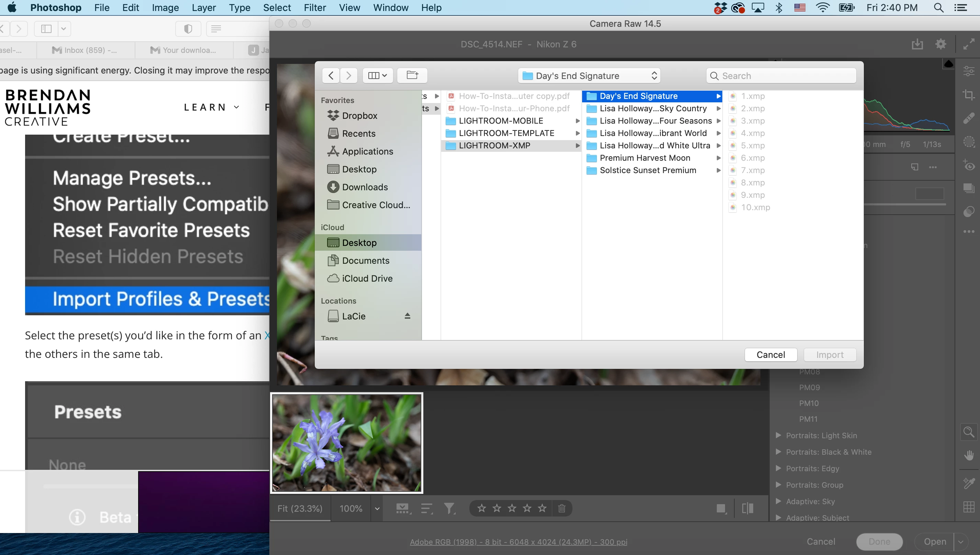This screenshot has width=980, height=555.
Task: Click Cancel in the import dialog
Action: point(770,355)
